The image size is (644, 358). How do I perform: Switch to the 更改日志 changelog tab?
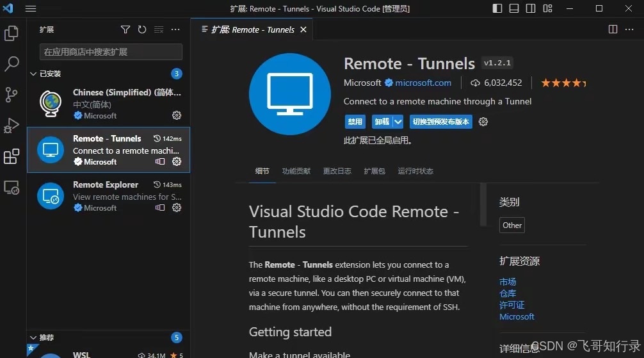click(x=337, y=171)
